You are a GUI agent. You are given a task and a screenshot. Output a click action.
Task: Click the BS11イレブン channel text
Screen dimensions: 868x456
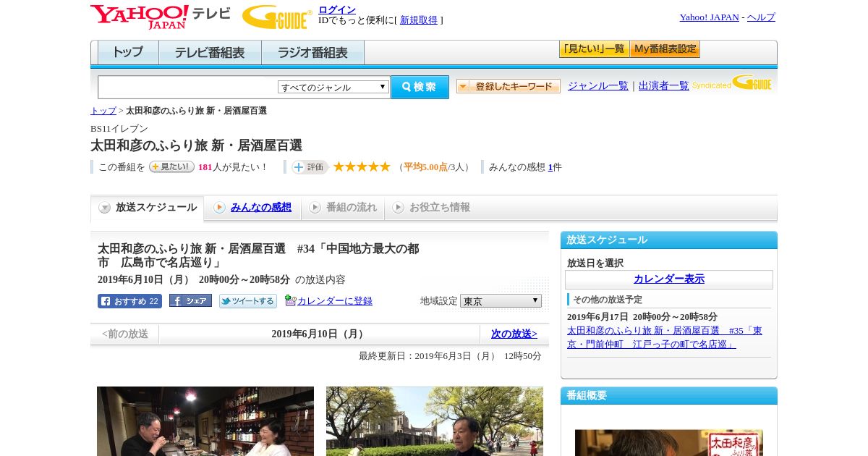pos(119,129)
